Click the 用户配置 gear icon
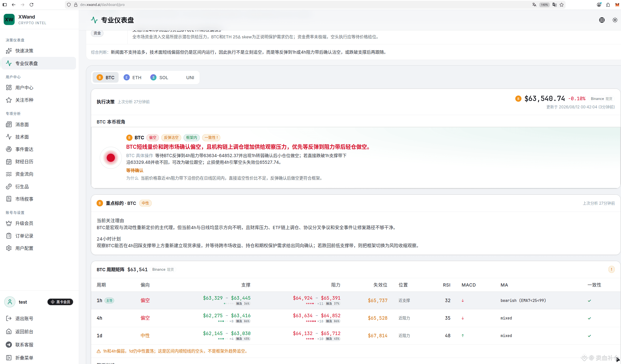 9,248
